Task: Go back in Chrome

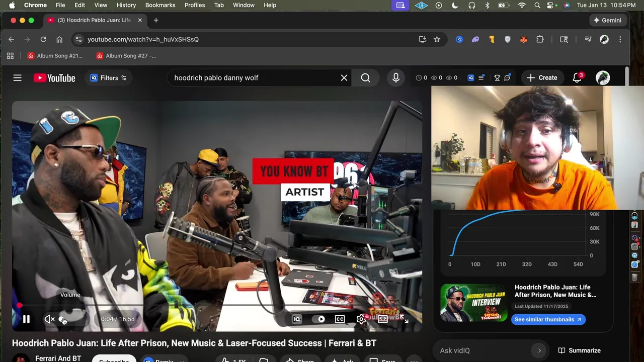Action: tap(11, 39)
